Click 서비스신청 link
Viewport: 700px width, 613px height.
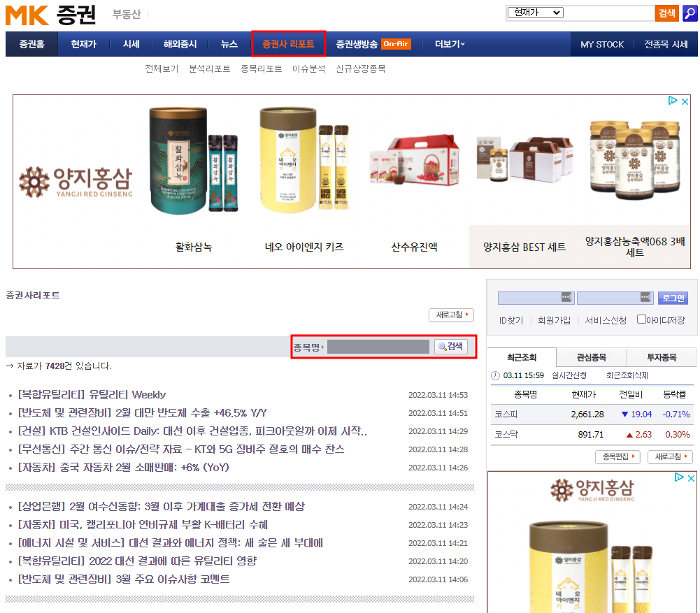tap(606, 320)
